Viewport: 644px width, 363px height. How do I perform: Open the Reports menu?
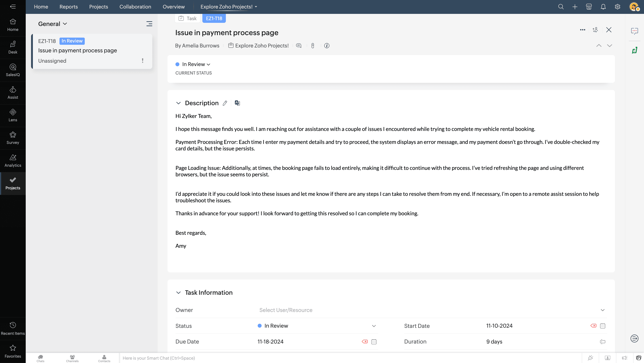(68, 7)
